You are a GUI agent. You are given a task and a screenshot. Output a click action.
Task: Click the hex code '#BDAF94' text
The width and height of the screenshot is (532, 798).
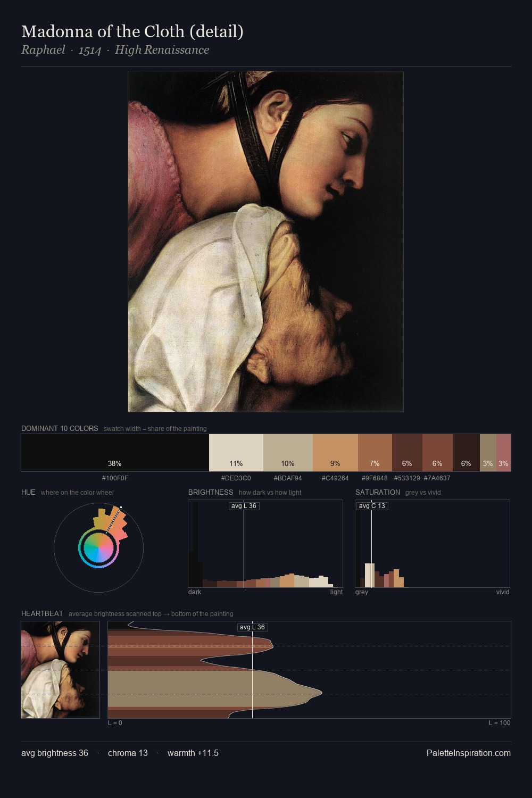click(x=288, y=478)
